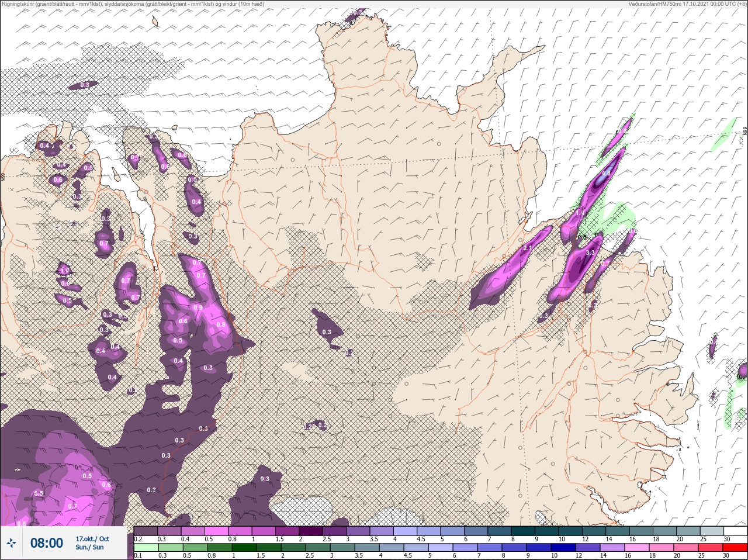Select the pale green 0.1 swatch in bottom legend row
Screen dimensions: 748x560
coord(146,547)
